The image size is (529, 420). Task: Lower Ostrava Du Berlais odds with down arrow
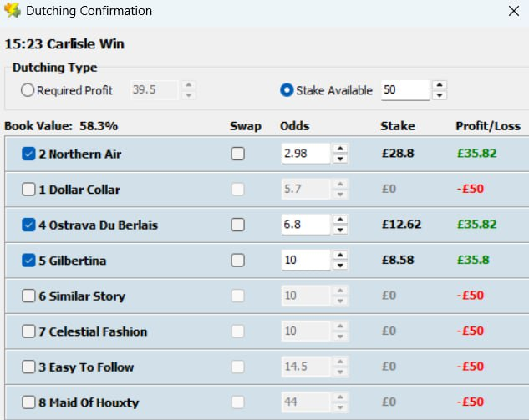click(x=340, y=230)
